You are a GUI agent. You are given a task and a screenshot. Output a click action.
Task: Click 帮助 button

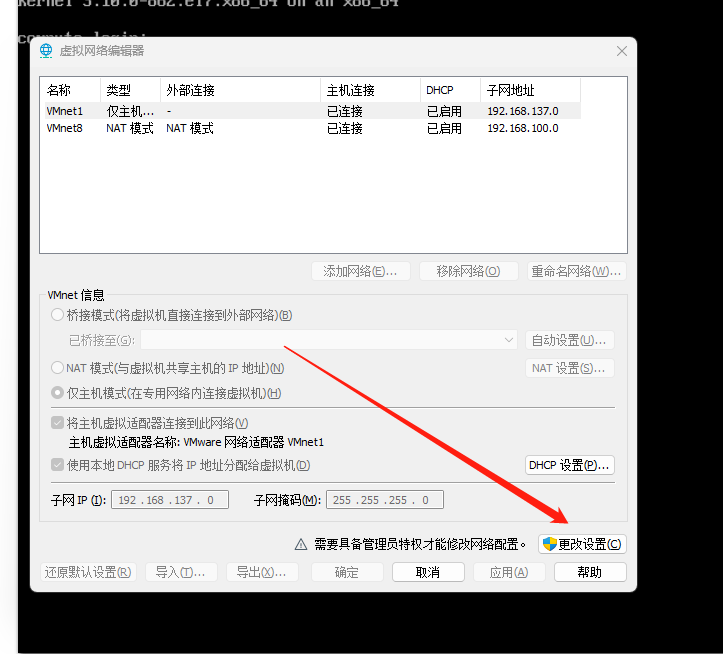click(590, 572)
